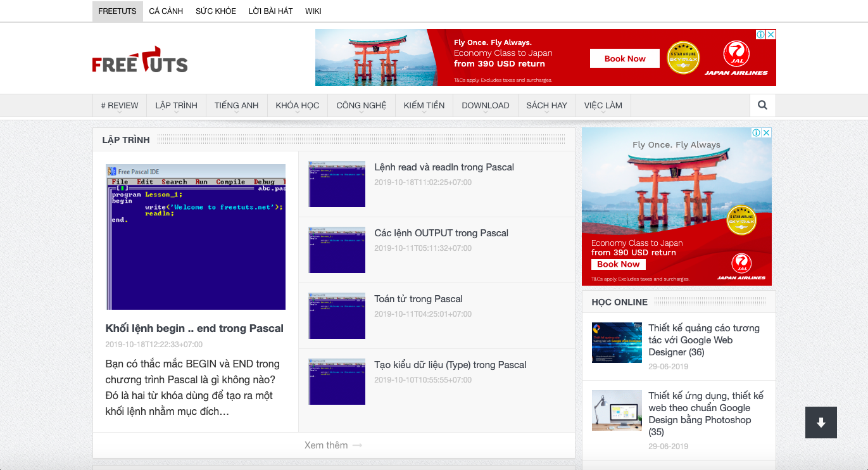
Task: Click the arrow beside Xem thêm
Action: point(358,445)
